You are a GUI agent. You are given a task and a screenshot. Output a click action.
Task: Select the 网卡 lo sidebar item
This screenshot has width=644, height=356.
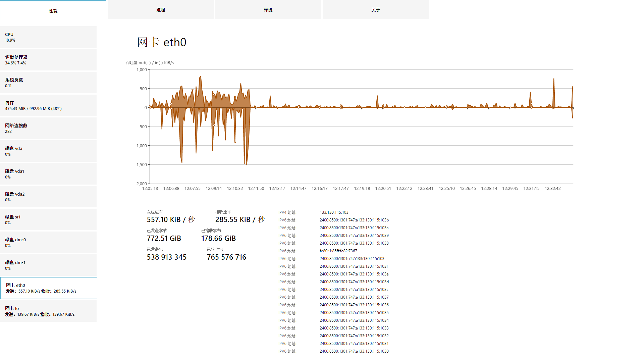click(48, 311)
